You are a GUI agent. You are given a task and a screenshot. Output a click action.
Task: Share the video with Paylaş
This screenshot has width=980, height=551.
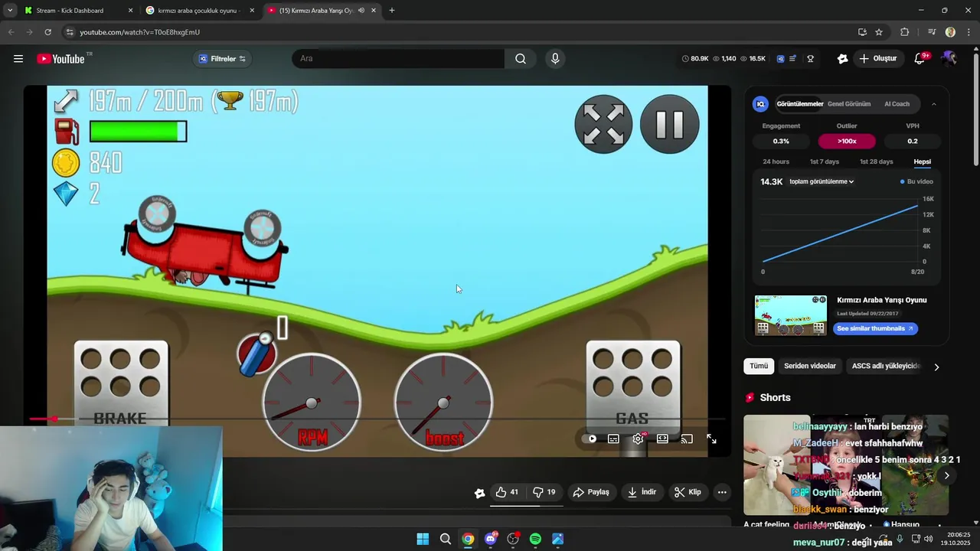[x=591, y=492]
